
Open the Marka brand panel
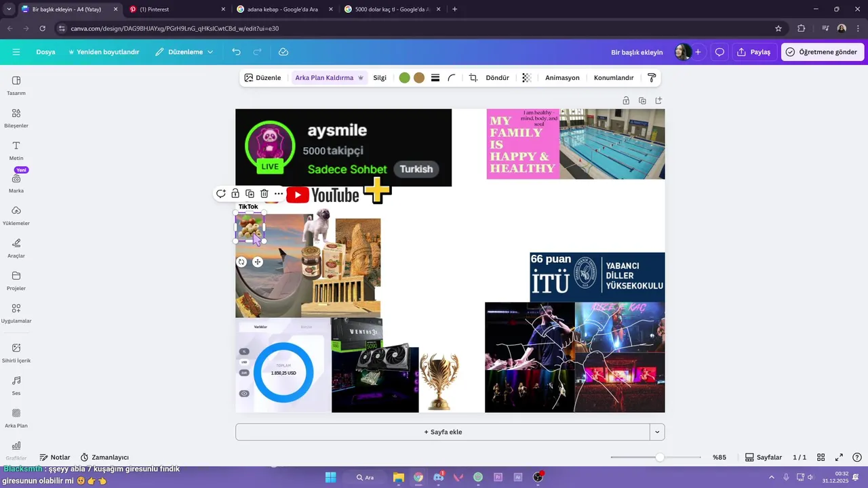pyautogui.click(x=16, y=183)
